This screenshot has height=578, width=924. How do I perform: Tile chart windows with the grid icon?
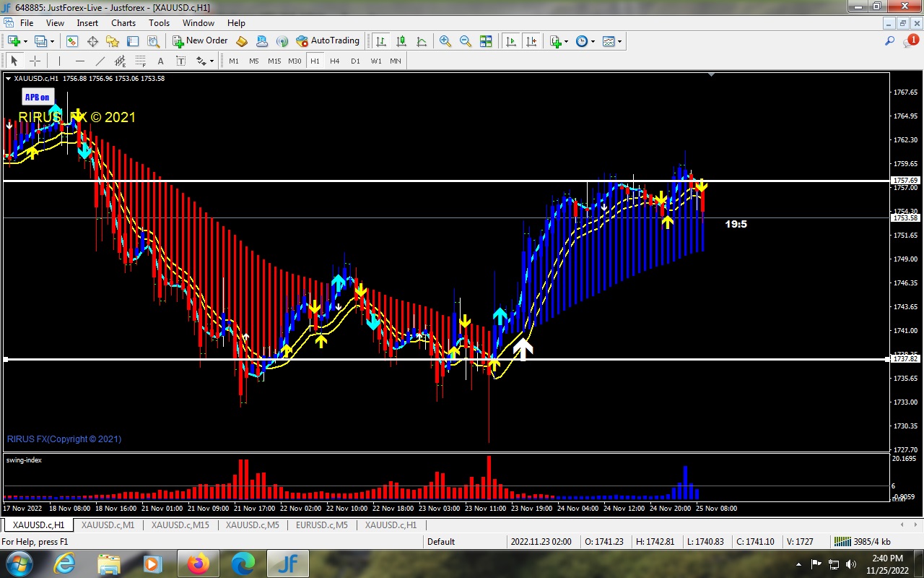tap(486, 41)
